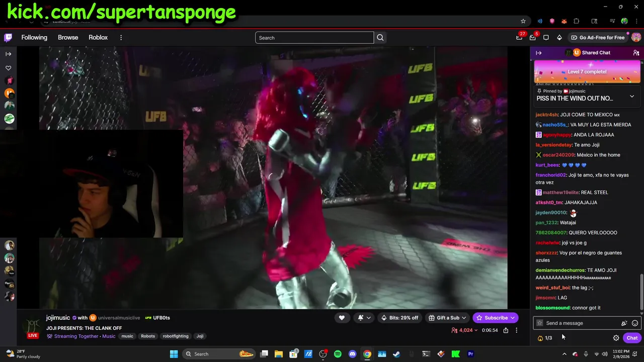Share the stream via share icon
Screen dimensions: 644x362
506,330
